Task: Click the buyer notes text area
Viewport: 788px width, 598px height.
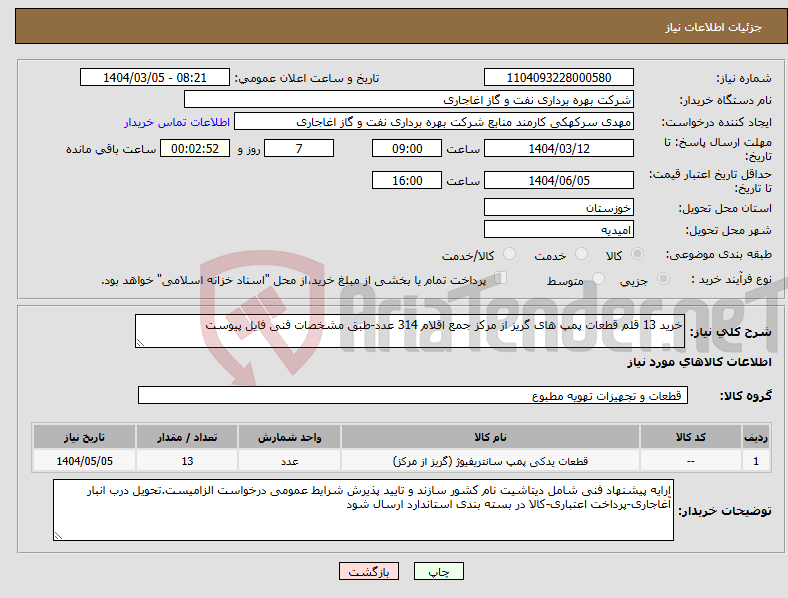Action: click(x=363, y=510)
